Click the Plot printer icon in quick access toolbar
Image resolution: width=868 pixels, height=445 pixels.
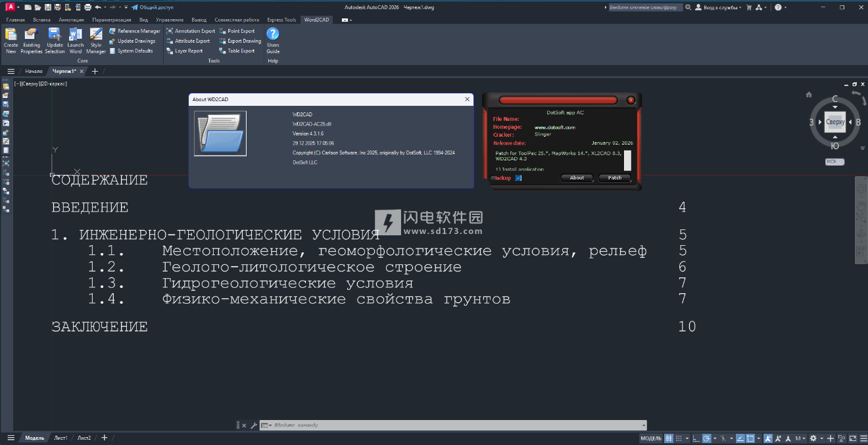[88, 7]
